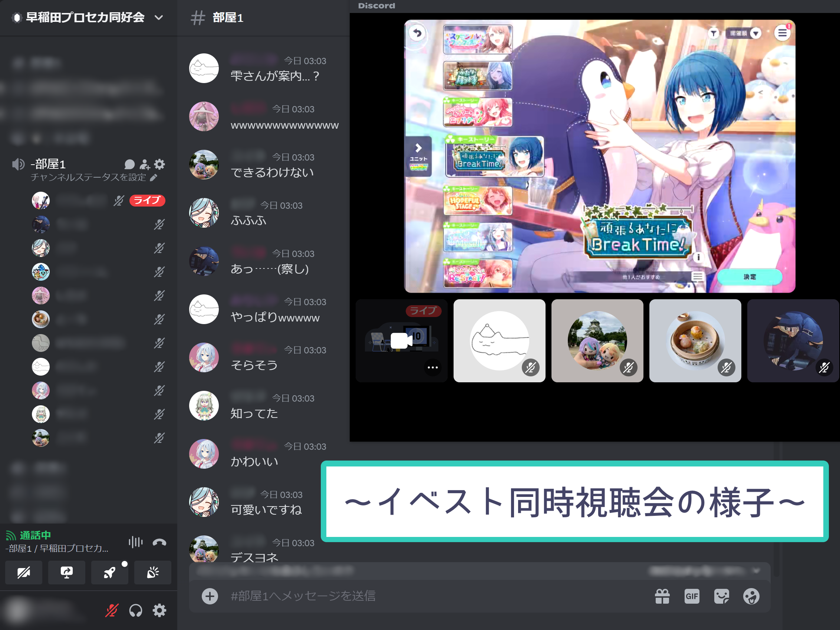Click the info icon beside the Break Time logo

(x=698, y=257)
